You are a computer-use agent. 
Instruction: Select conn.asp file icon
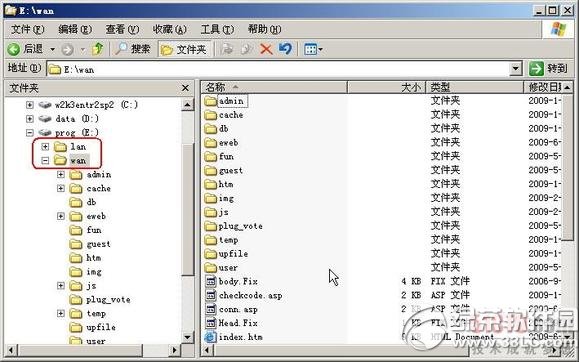click(x=210, y=310)
